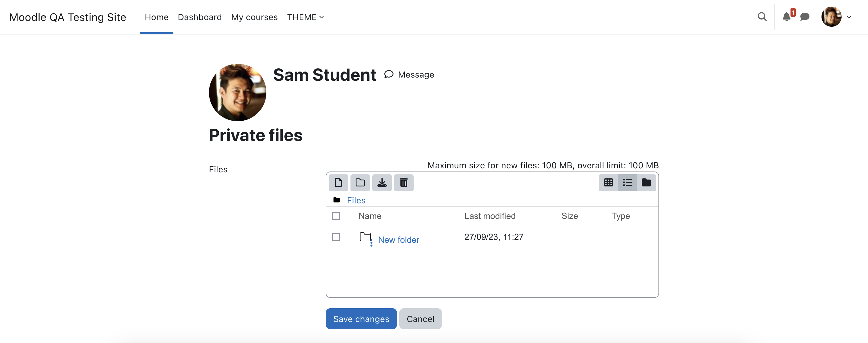Click the black folder icon in breadcrumb

[336, 200]
